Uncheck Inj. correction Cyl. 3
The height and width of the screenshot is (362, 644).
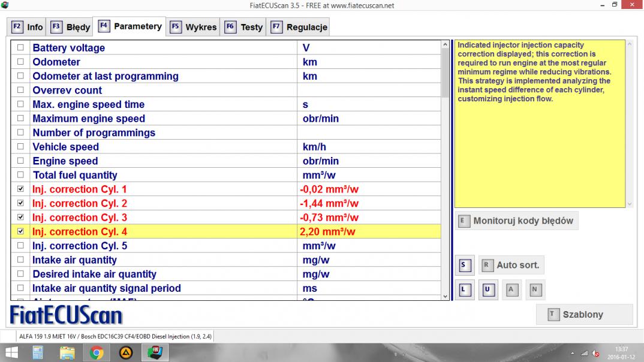tap(20, 217)
